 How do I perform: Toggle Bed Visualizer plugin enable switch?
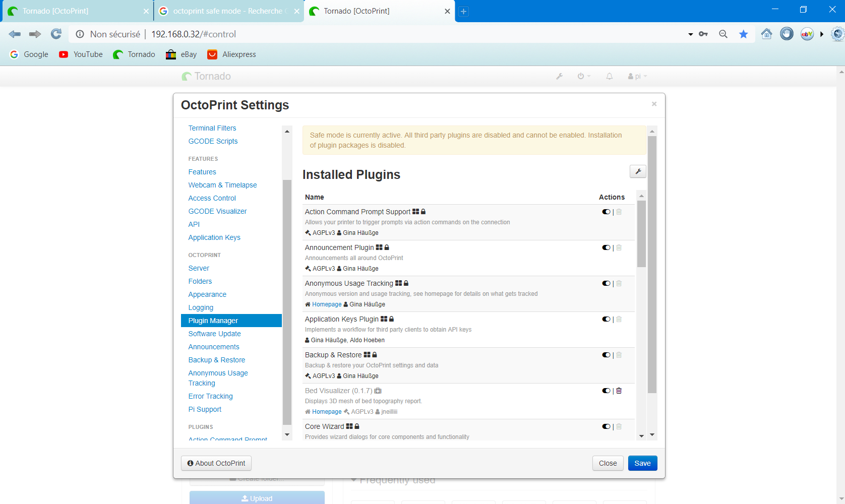(606, 391)
